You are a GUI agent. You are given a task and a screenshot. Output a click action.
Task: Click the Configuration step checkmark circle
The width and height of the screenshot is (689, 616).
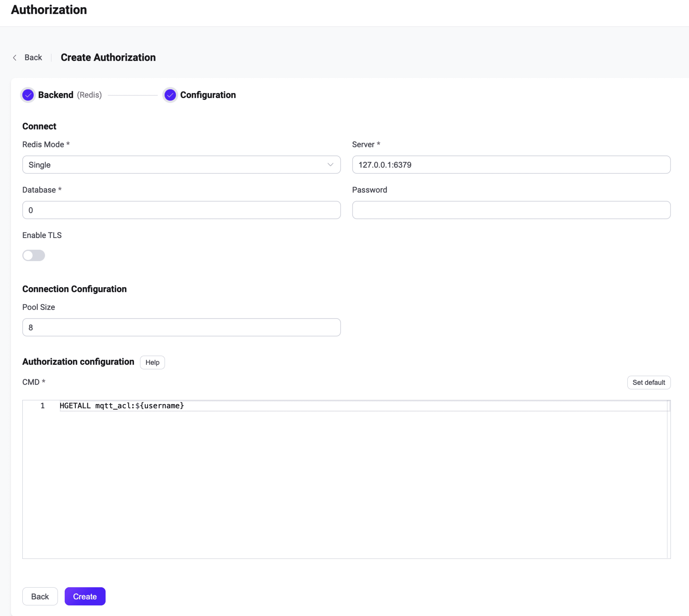pos(170,95)
